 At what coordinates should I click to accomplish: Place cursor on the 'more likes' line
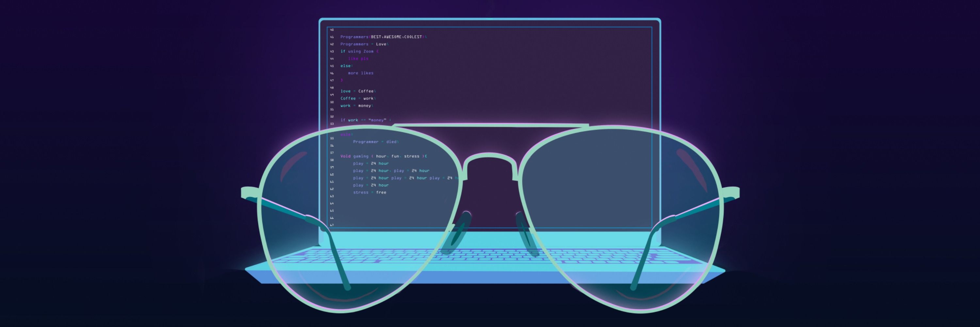point(361,73)
